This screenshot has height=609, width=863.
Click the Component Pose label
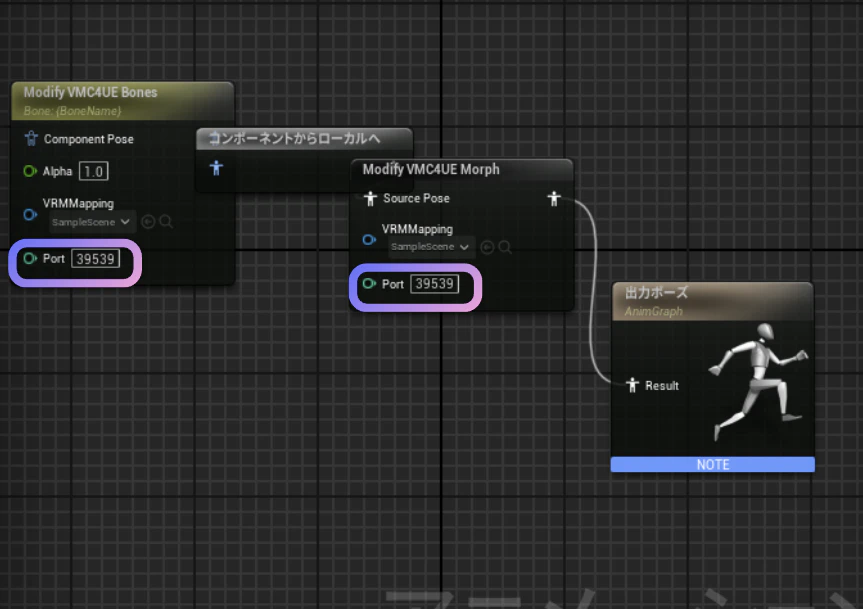pos(89,139)
